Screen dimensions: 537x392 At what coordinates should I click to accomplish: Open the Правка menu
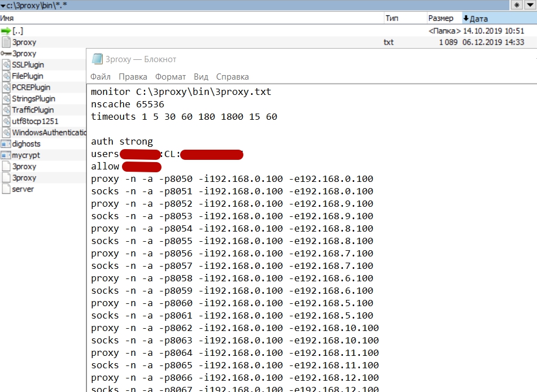(x=133, y=77)
